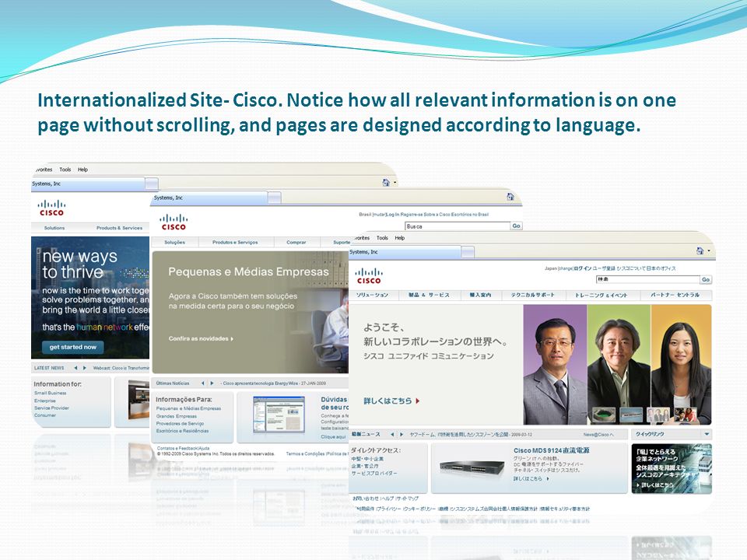Expand the クイックリンク quick links dropdown
This screenshot has width=747, height=560.
pos(707,434)
